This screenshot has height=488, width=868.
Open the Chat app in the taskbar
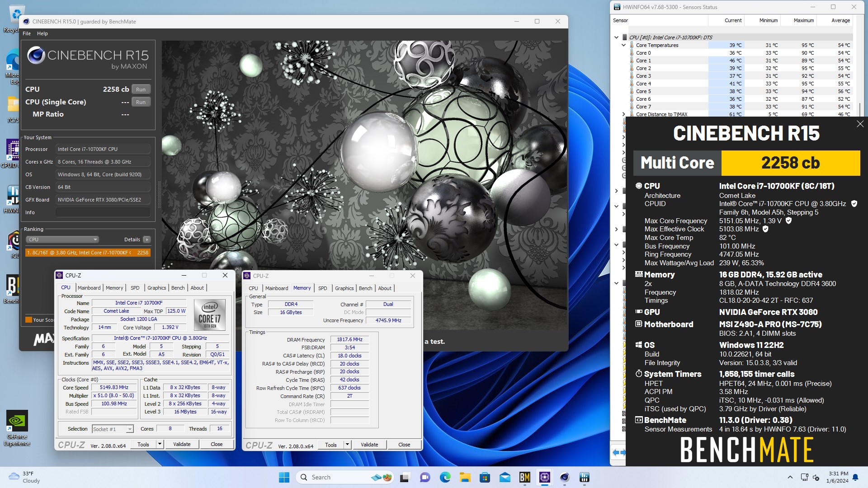click(x=425, y=477)
